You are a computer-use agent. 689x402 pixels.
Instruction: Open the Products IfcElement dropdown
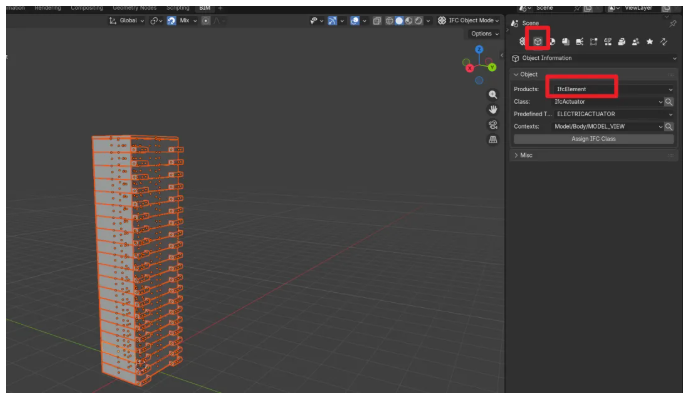[613, 89]
